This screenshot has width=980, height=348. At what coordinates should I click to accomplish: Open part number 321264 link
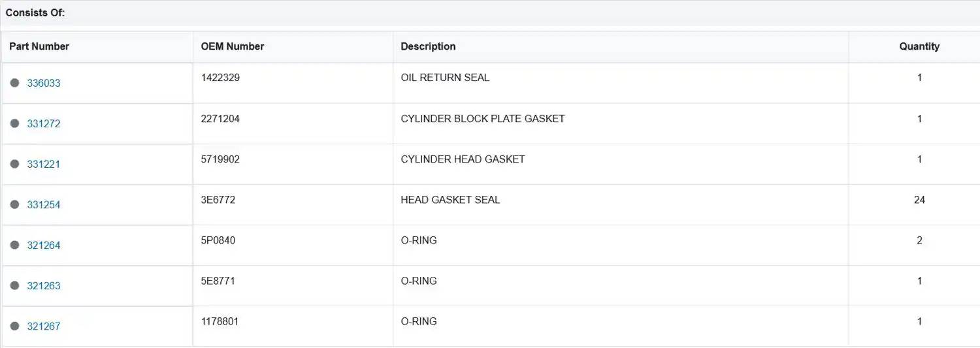tap(44, 245)
